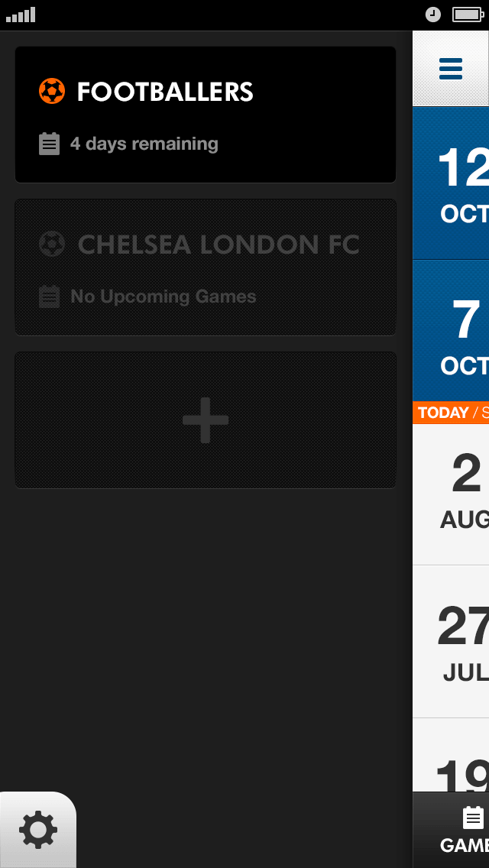The width and height of the screenshot is (489, 868).
Task: Click the 4 days remaining text
Action: pyautogui.click(x=144, y=144)
